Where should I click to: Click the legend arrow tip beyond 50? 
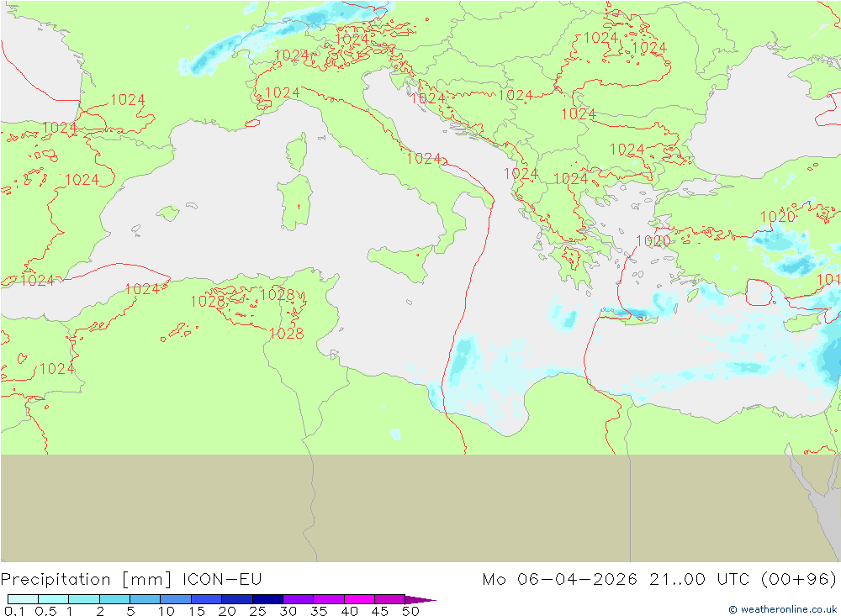pos(420,599)
